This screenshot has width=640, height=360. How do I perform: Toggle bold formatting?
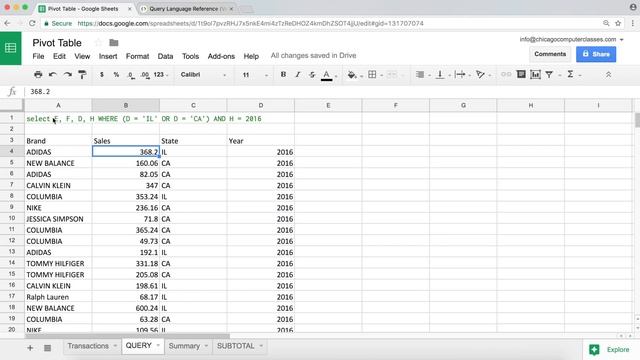(283, 74)
